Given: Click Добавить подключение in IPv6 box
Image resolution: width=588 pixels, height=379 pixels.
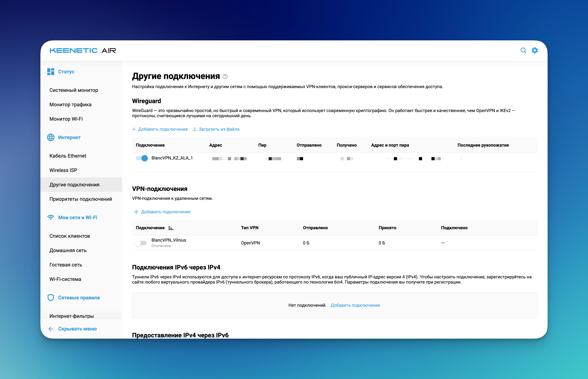Looking at the screenshot, I should point(355,305).
